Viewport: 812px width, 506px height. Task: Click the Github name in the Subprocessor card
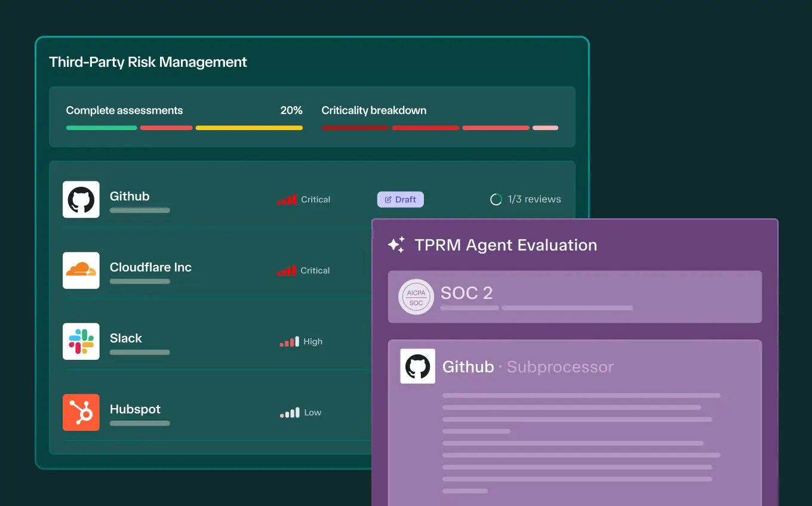point(468,367)
